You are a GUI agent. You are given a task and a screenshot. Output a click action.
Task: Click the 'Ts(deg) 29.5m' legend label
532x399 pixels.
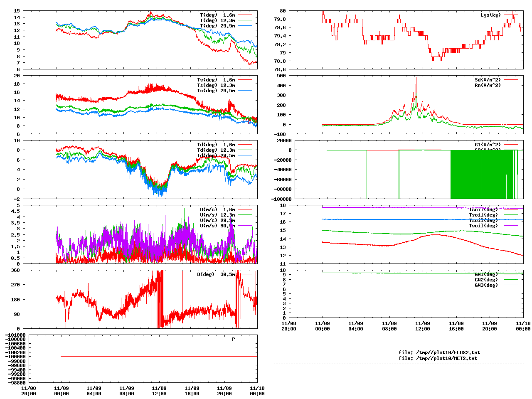tap(216, 91)
